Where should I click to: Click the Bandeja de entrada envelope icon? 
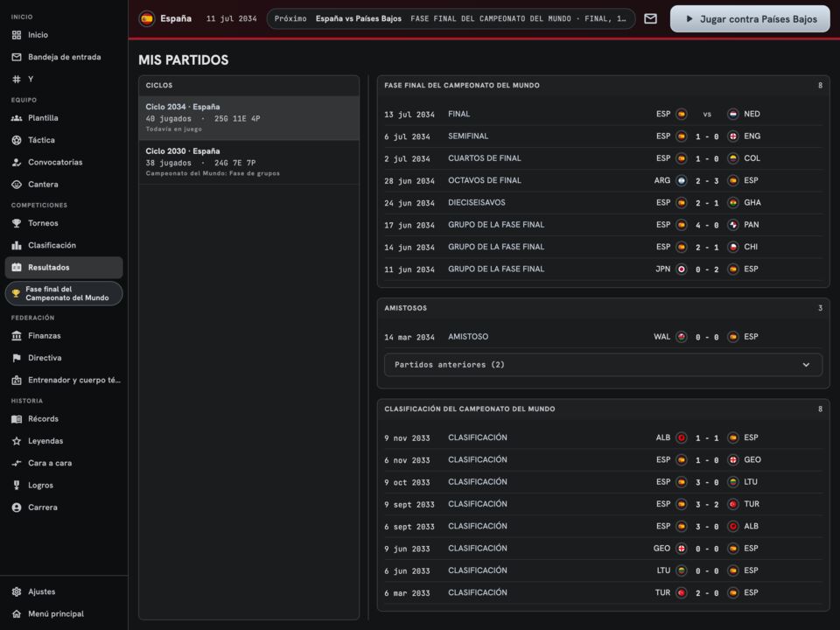click(17, 57)
